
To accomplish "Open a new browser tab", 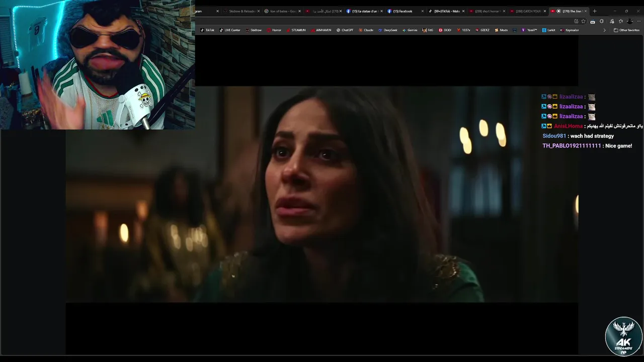I will pos(595,11).
